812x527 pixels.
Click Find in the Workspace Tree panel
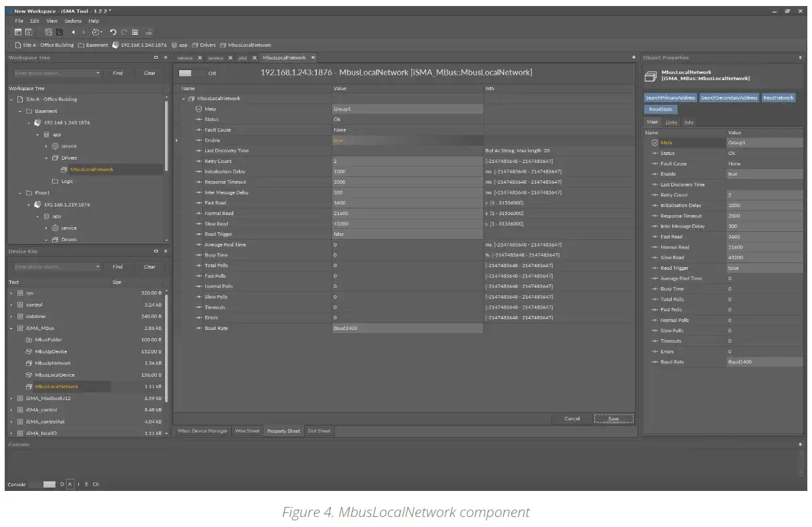click(118, 73)
